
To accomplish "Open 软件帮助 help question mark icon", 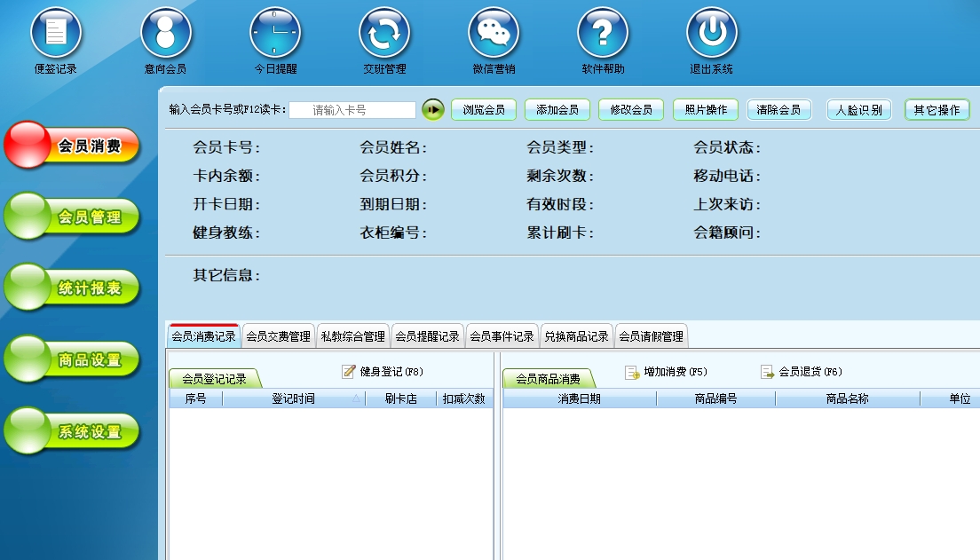I will pyautogui.click(x=603, y=33).
